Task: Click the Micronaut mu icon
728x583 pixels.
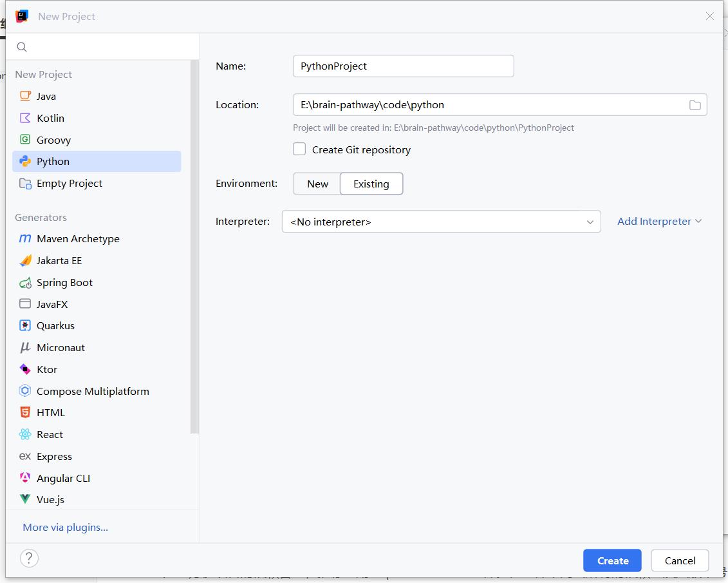Action: [25, 347]
